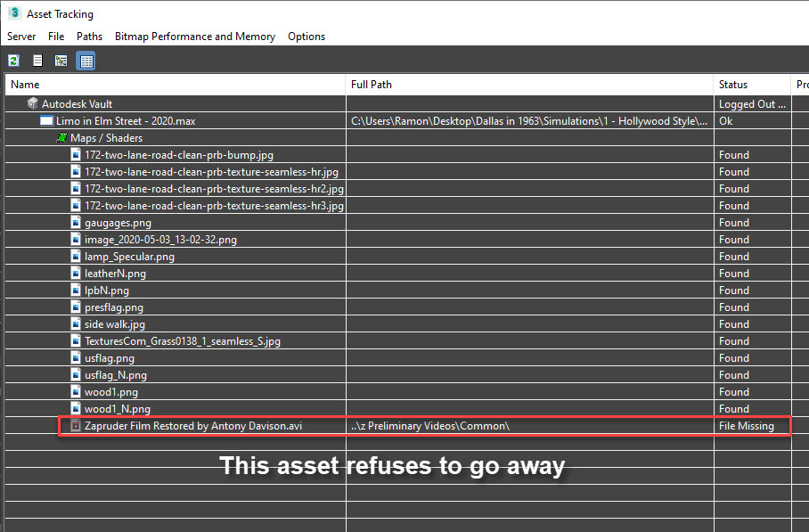Toggle the highlighted table view button
The image size is (809, 532).
coord(86,61)
